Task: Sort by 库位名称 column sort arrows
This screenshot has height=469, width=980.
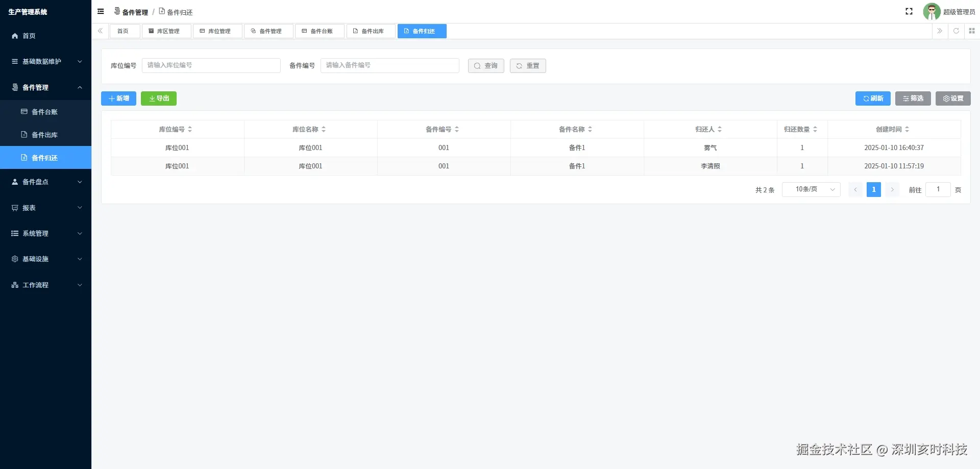Action: pos(324,130)
